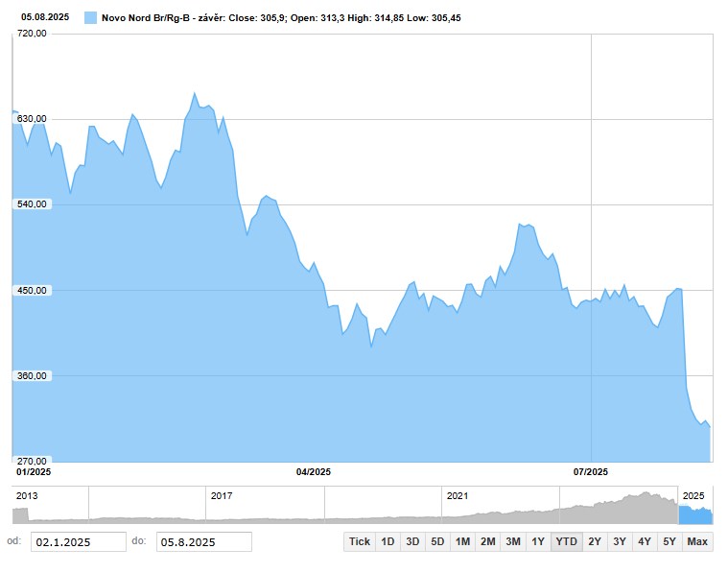Viewport: 728px width, 573px height.
Task: Click the end date field 05.8.2025
Action: 203,542
